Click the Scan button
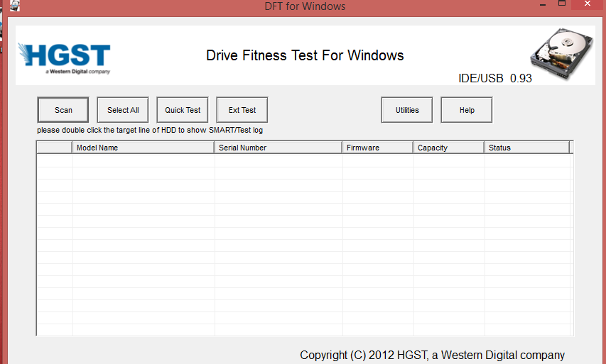Screen dimensions: 606x364 pyautogui.click(x=63, y=110)
